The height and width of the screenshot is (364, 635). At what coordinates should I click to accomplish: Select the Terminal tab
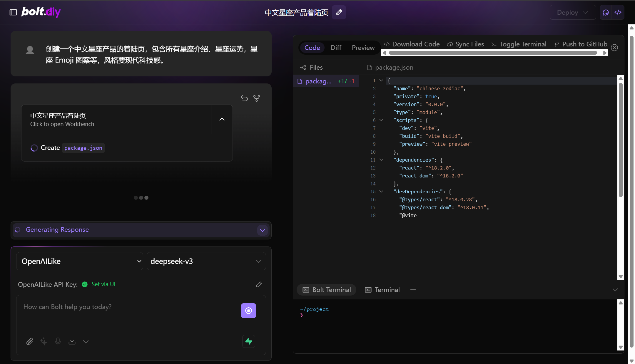click(x=382, y=290)
